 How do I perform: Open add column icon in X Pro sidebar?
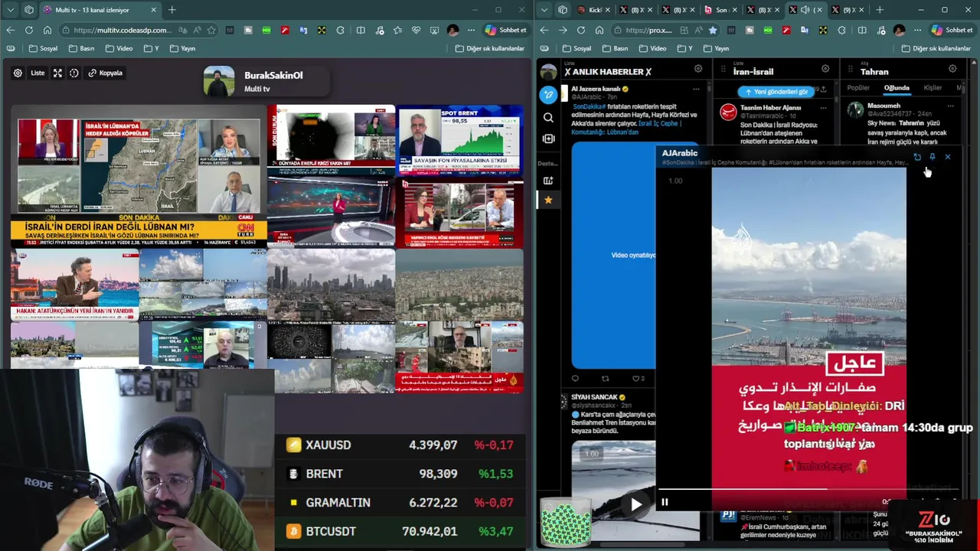tap(548, 139)
